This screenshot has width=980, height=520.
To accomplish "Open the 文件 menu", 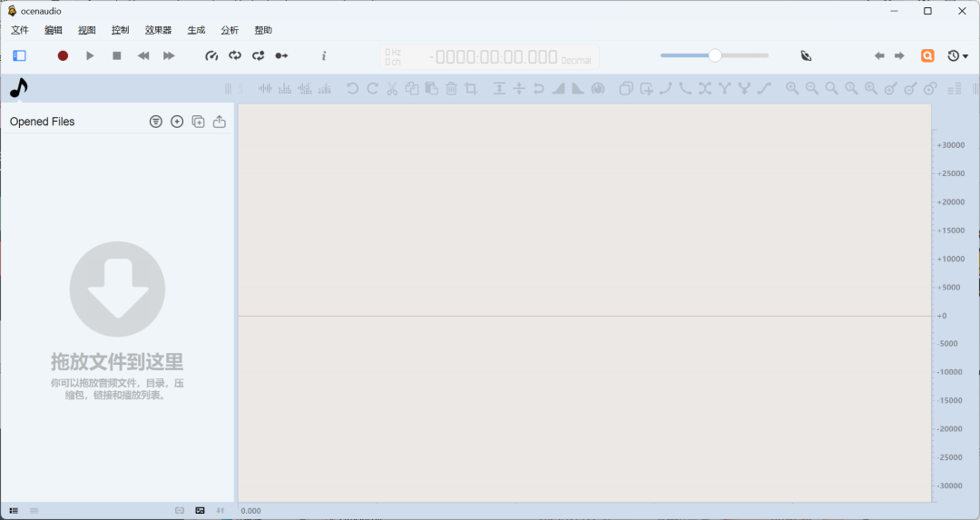I will pos(20,30).
